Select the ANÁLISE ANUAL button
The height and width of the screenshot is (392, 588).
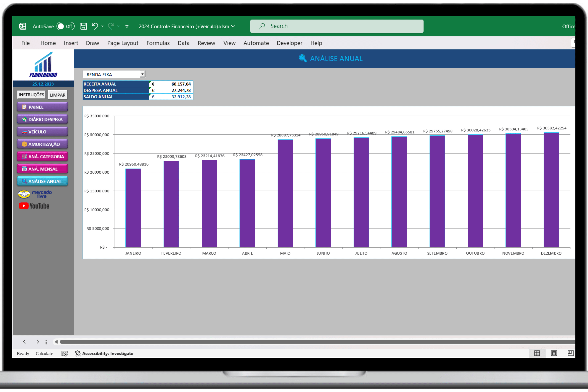click(x=42, y=181)
